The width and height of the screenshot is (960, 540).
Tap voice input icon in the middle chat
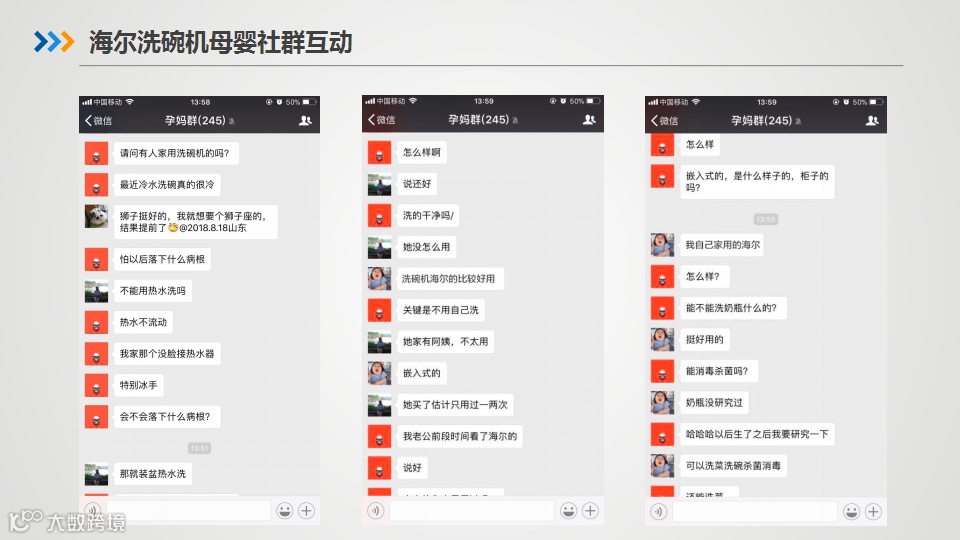(x=375, y=511)
